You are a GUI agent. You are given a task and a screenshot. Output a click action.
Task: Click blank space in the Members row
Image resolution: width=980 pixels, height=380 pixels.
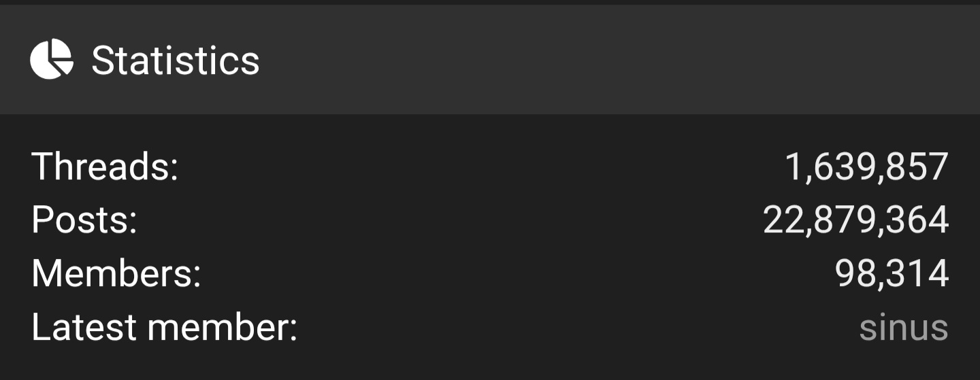pyautogui.click(x=517, y=275)
